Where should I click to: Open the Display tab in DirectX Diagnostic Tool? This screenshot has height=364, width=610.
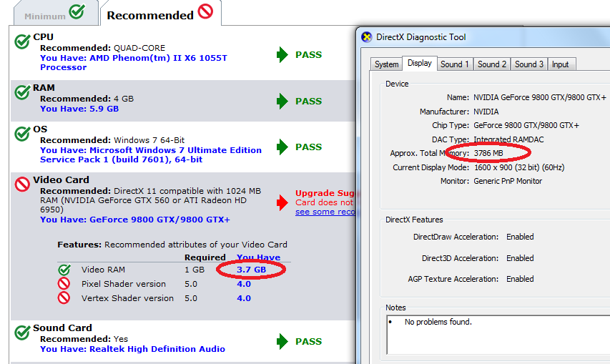pos(419,63)
